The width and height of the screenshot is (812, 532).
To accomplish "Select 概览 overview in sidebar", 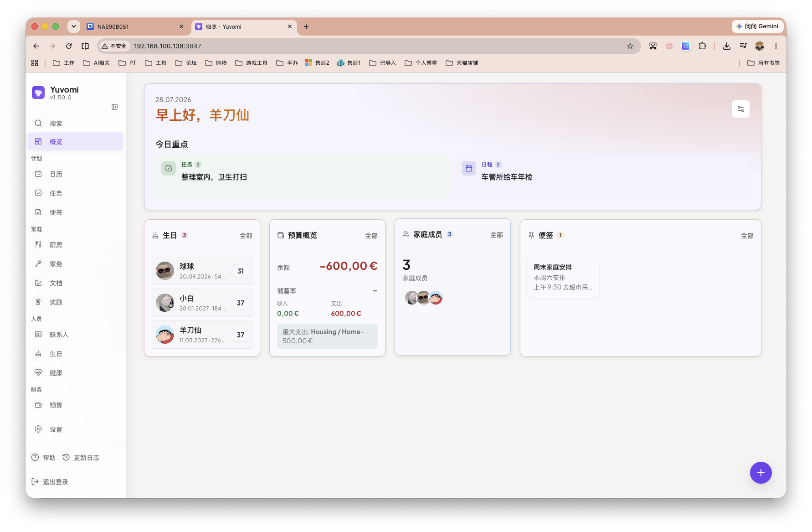I will coord(76,141).
